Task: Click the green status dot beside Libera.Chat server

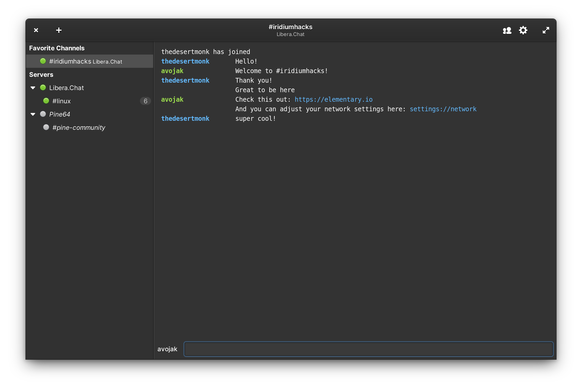Action: click(x=43, y=87)
